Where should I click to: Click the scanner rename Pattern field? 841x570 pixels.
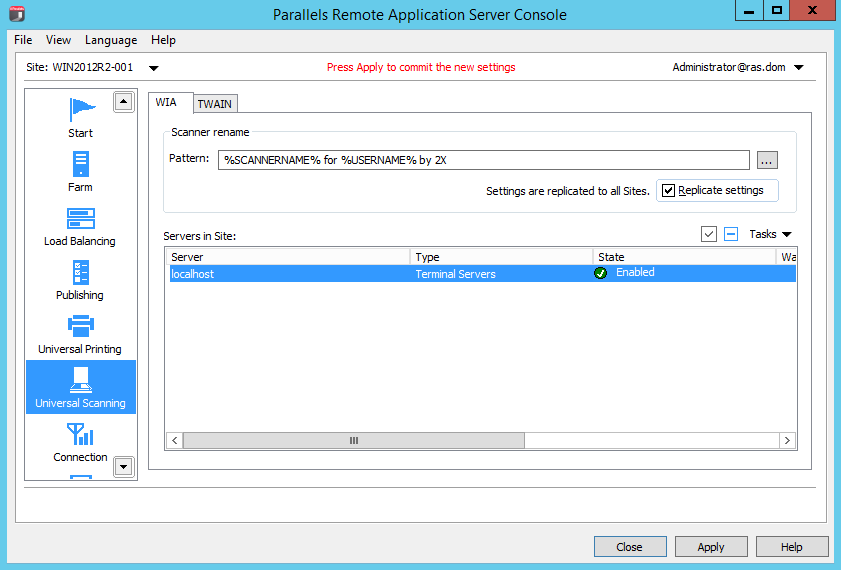pos(483,160)
